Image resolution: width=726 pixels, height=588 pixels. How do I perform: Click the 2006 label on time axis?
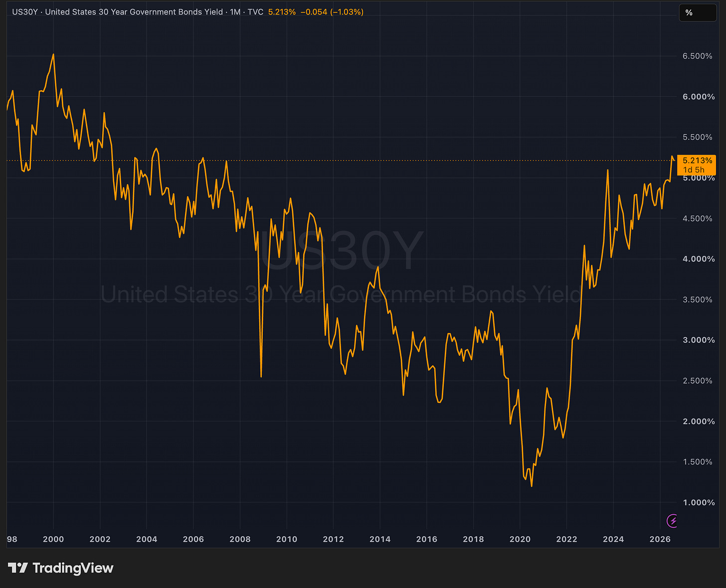193,539
